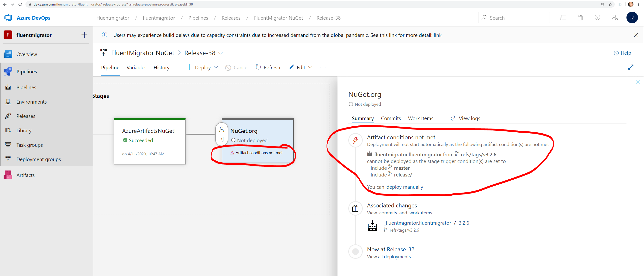Open the Marketplace shopping bag icon
Image resolution: width=644 pixels, height=276 pixels.
[x=580, y=18]
